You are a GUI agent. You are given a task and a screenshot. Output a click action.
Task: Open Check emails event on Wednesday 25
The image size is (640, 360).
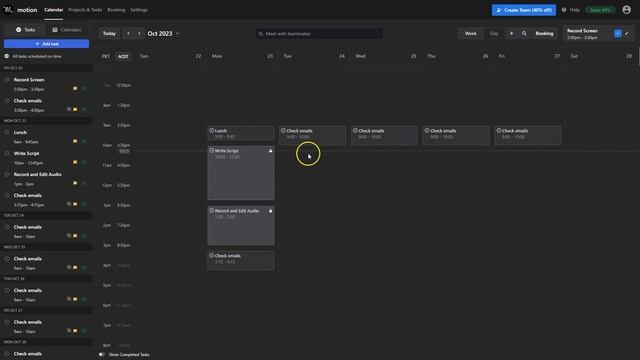[x=384, y=136]
